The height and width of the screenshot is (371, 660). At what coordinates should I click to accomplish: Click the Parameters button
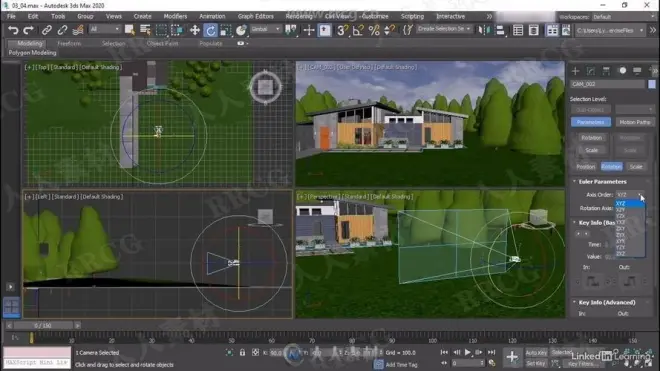coord(591,122)
